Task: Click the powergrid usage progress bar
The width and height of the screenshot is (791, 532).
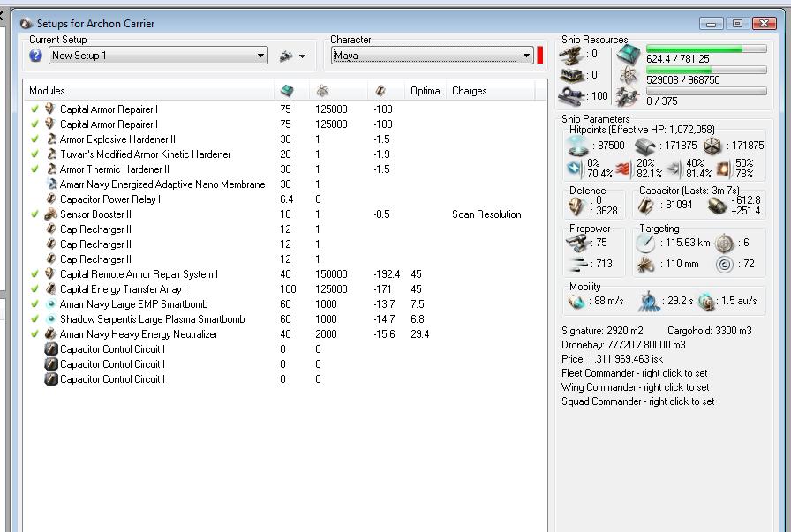Action: (706, 70)
